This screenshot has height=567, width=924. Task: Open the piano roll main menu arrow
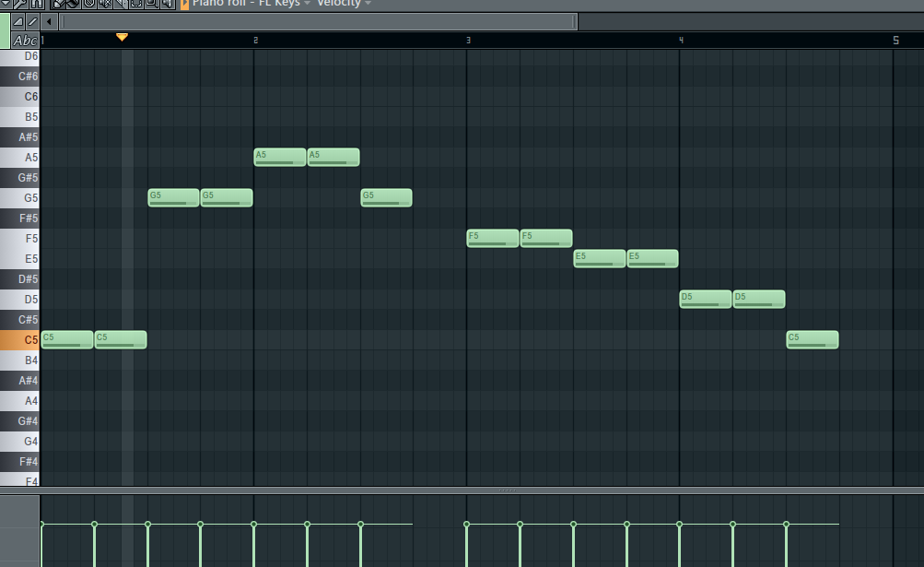point(6,4)
